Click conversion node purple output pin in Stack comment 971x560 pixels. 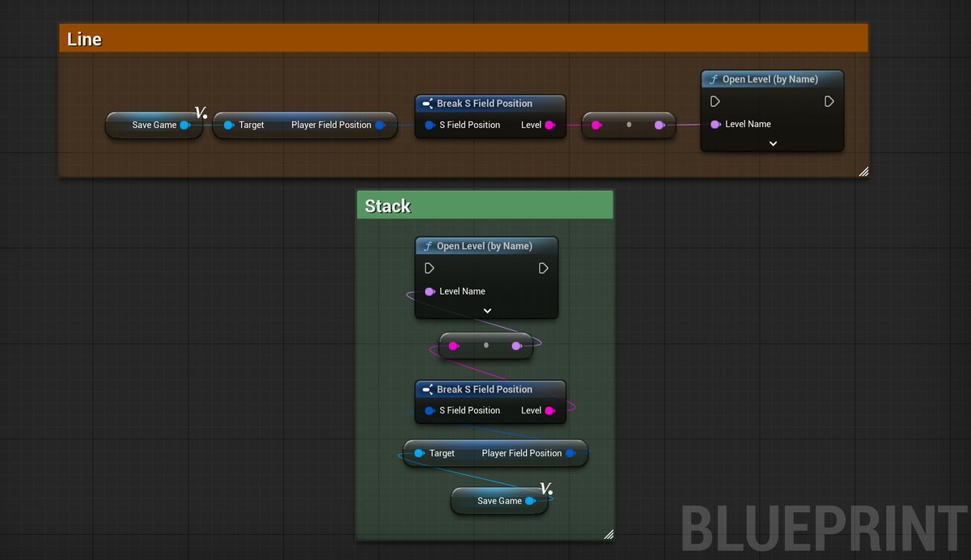tap(516, 346)
